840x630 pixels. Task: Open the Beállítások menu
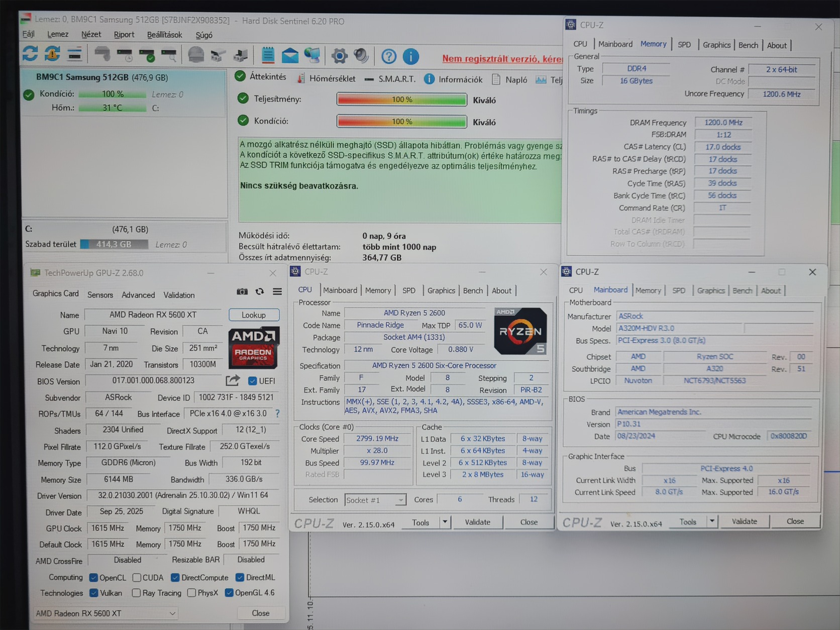[x=164, y=35]
